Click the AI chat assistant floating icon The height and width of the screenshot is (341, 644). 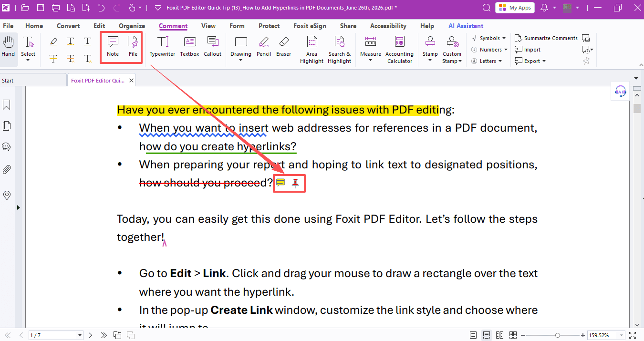coord(620,91)
